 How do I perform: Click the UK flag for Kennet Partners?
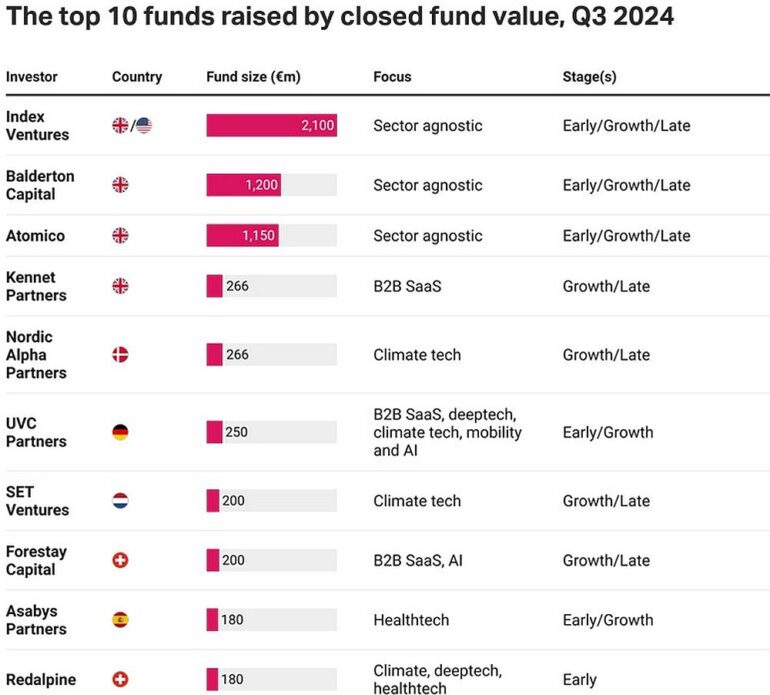[120, 286]
